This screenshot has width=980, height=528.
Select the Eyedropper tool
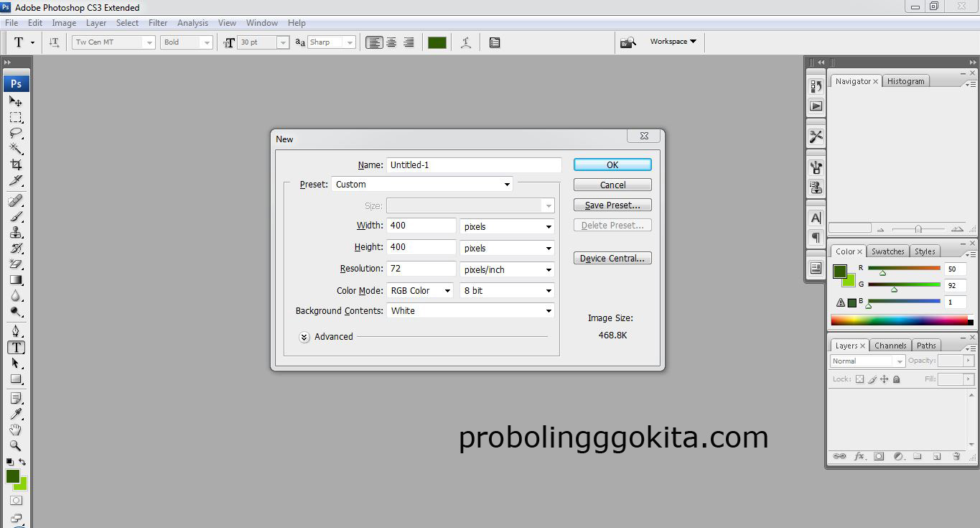(x=16, y=414)
